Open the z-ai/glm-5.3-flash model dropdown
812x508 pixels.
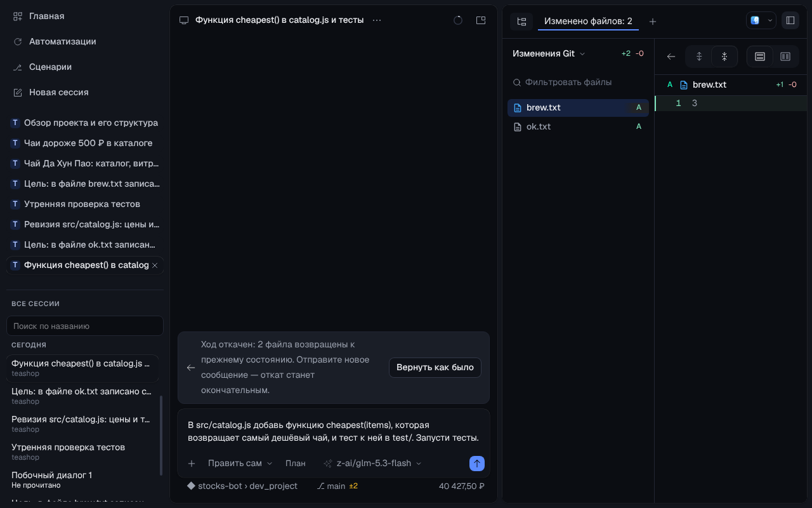coord(372,464)
